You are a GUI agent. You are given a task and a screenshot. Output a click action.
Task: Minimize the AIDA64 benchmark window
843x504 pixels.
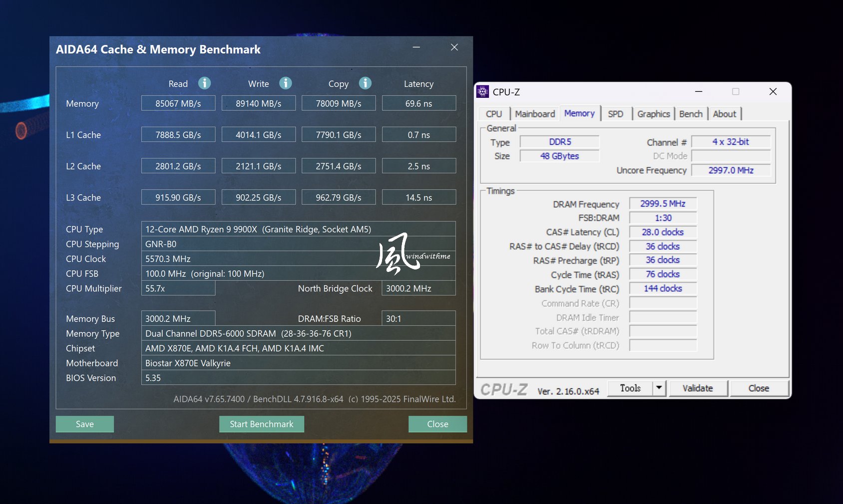416,47
